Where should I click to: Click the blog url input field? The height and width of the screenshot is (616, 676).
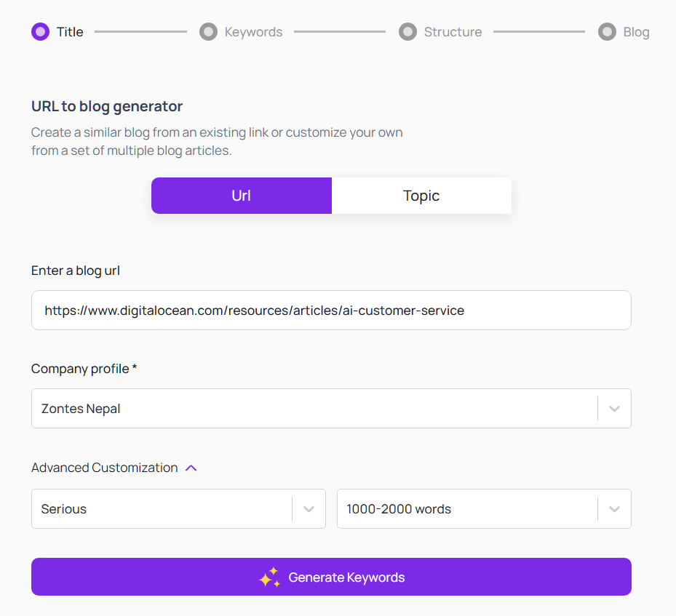click(x=331, y=311)
